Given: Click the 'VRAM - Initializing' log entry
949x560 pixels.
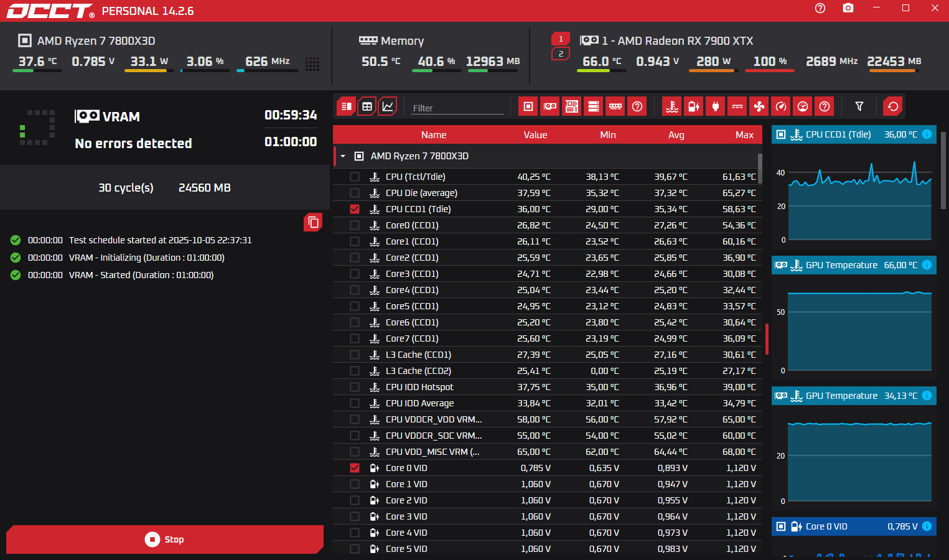Looking at the screenshot, I should [x=147, y=258].
